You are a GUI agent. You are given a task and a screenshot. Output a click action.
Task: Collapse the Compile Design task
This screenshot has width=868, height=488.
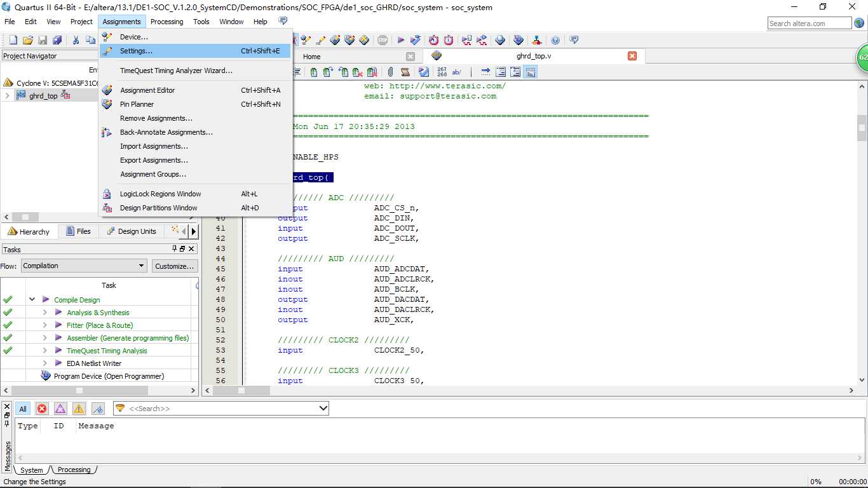(x=32, y=299)
